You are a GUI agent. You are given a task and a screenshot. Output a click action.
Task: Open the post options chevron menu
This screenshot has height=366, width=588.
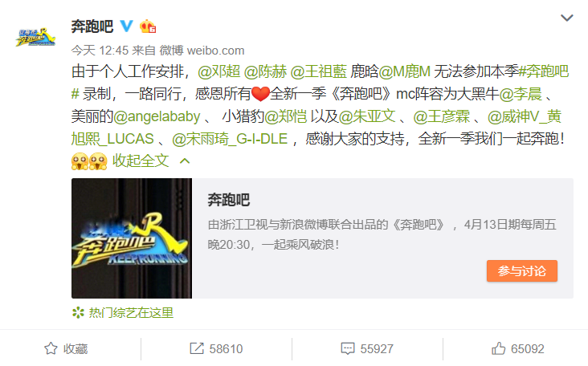(x=566, y=18)
